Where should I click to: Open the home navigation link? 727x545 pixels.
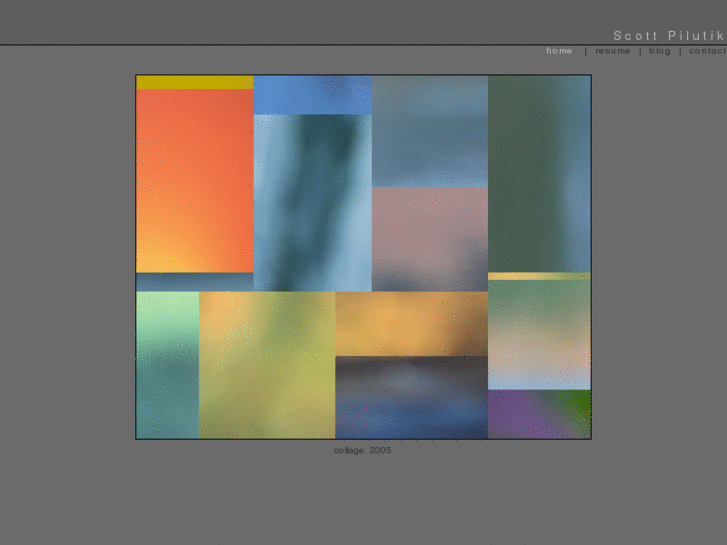559,51
